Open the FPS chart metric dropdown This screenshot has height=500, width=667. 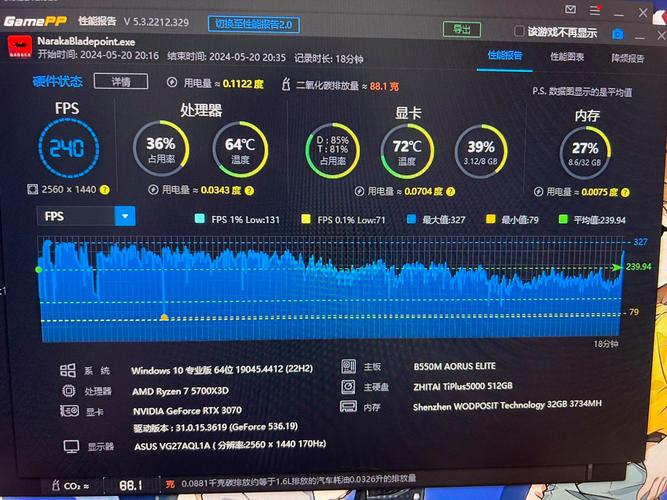point(124,215)
